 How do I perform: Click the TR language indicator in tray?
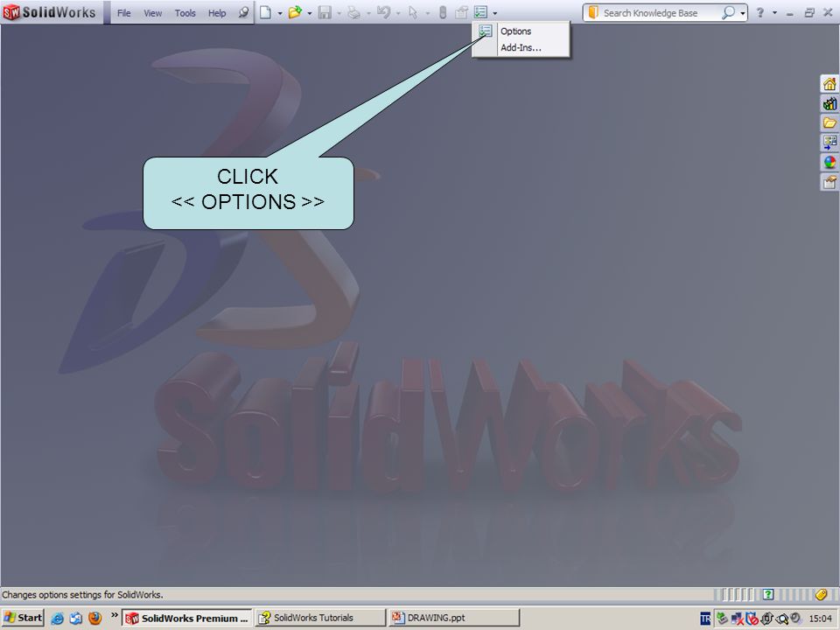coord(705,619)
